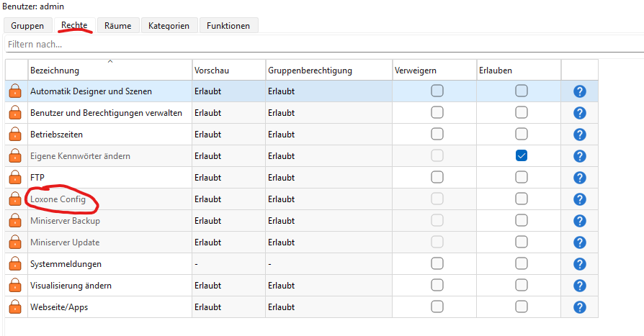Enable Erlauben for Systemmeldungen
This screenshot has width=644, height=336.
click(522, 263)
